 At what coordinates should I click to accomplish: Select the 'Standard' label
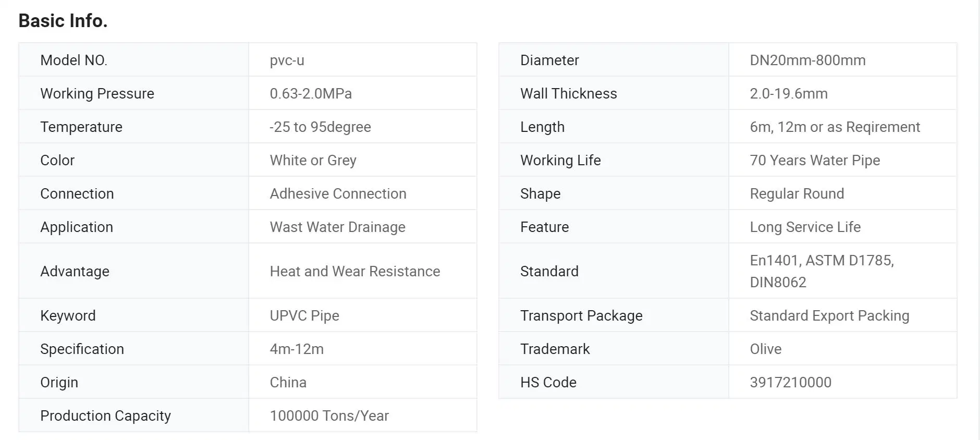click(549, 271)
